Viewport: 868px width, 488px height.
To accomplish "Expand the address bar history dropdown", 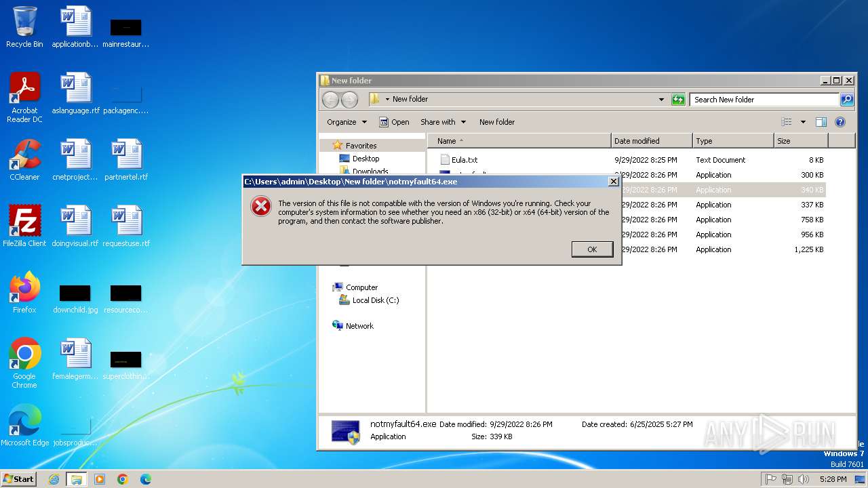I will [662, 100].
